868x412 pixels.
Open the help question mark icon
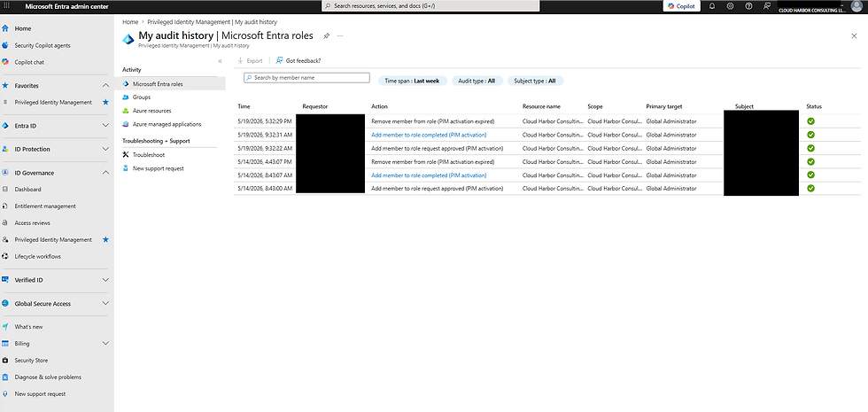748,6
